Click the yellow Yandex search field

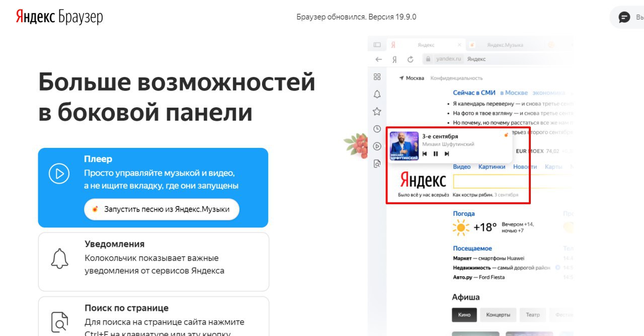(x=512, y=181)
